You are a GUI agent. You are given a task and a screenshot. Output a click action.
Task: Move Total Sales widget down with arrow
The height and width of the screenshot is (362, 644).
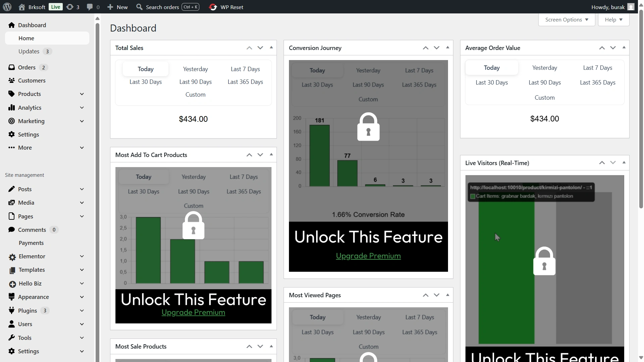pyautogui.click(x=260, y=48)
